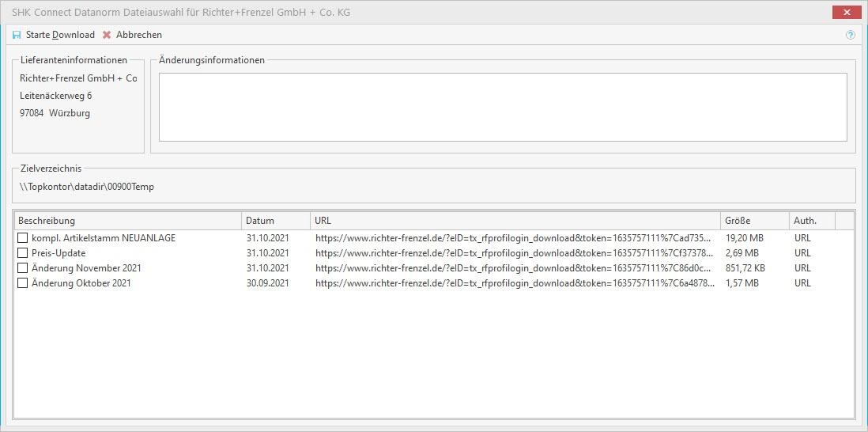
Task: Select the Änderung Oktober 2021 label
Action: coord(81,283)
